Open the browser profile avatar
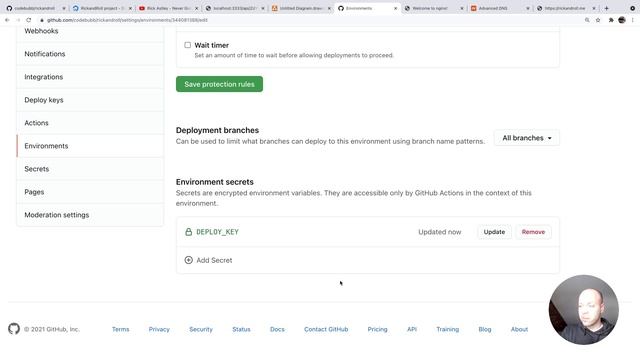 (x=622, y=20)
